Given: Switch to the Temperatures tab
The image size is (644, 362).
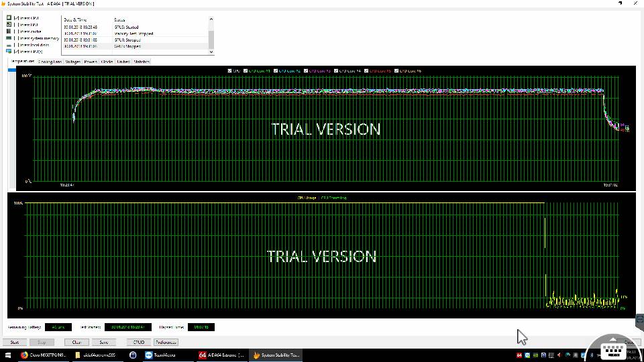Looking at the screenshot, I should (x=22, y=61).
